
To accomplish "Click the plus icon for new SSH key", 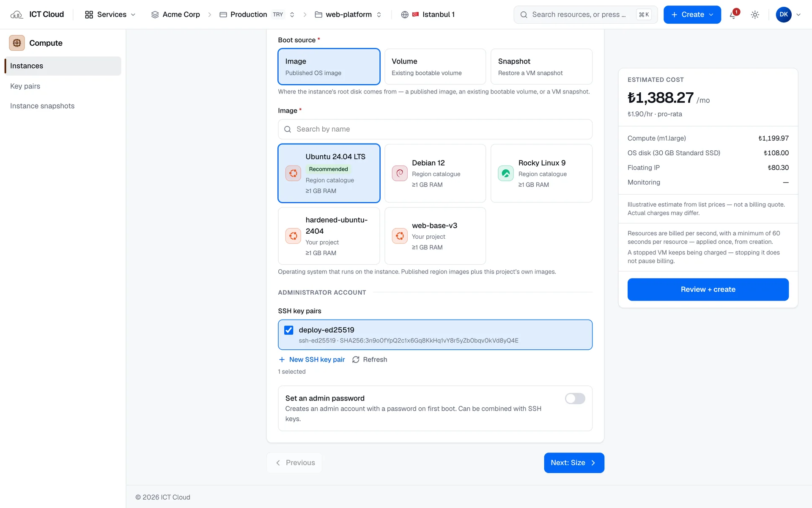I will pyautogui.click(x=282, y=359).
